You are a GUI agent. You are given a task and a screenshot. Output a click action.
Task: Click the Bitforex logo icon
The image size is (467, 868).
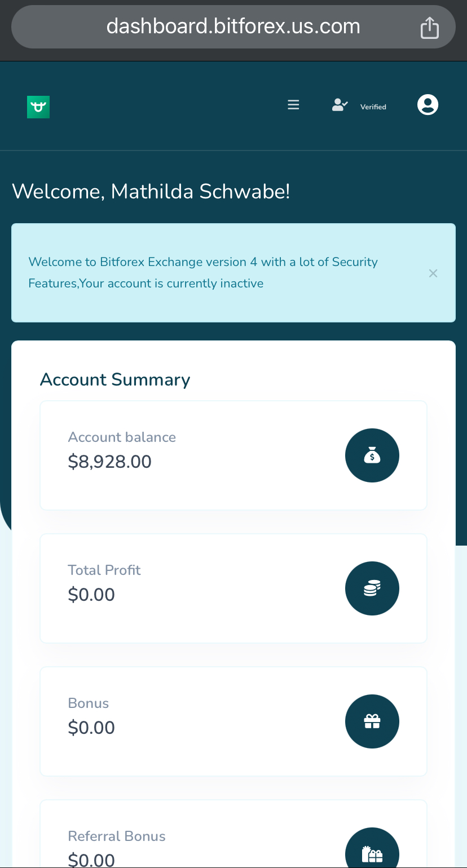tap(38, 107)
